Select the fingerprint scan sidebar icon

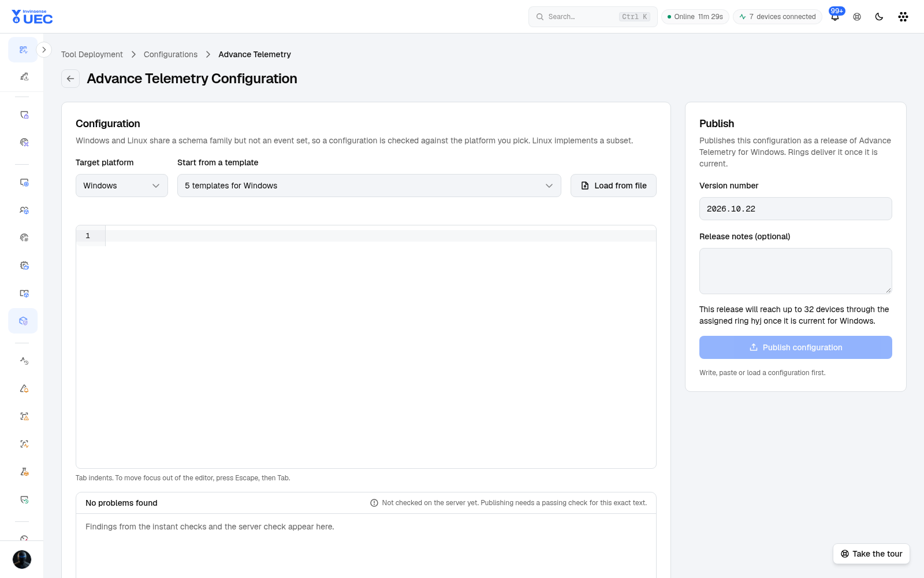24,142
